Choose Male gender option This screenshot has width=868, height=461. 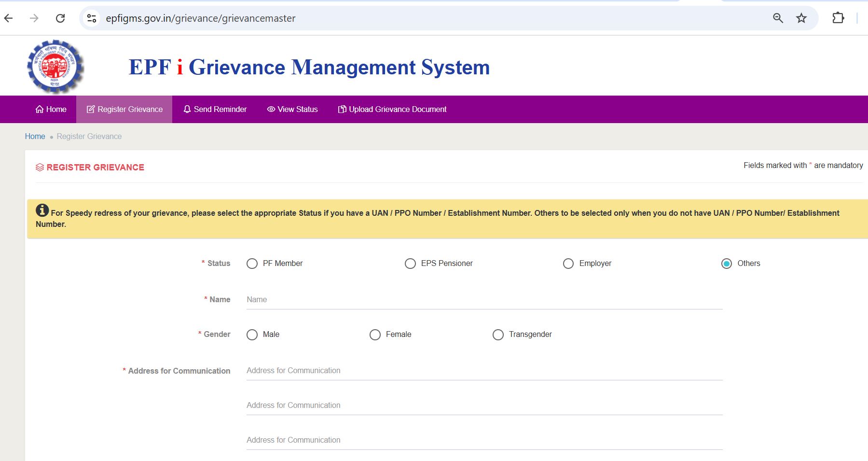[252, 335]
